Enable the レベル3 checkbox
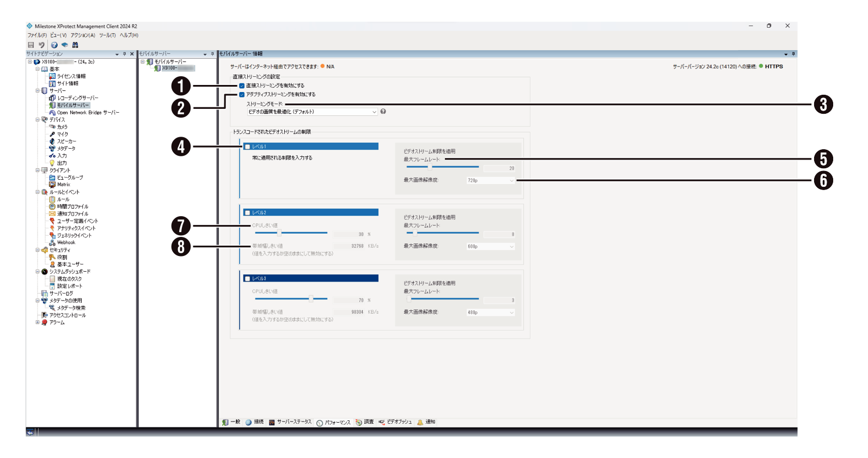Screen dimensions: 868x458 coord(248,279)
